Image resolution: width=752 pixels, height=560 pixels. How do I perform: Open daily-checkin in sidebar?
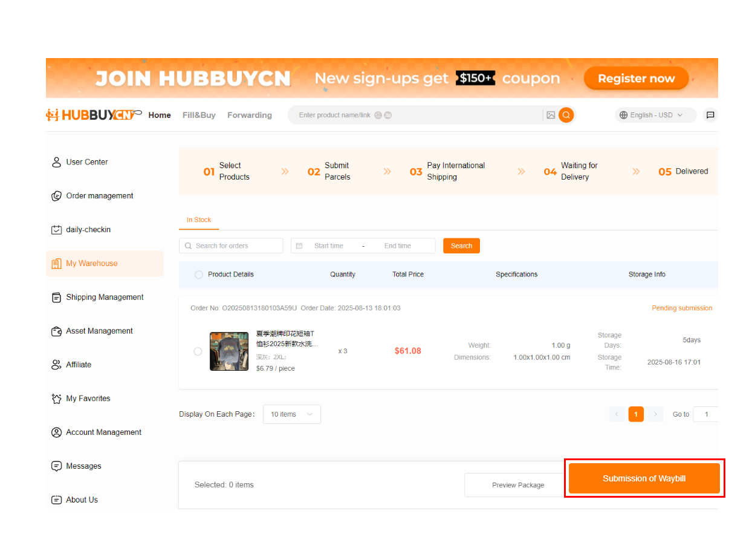(88, 230)
